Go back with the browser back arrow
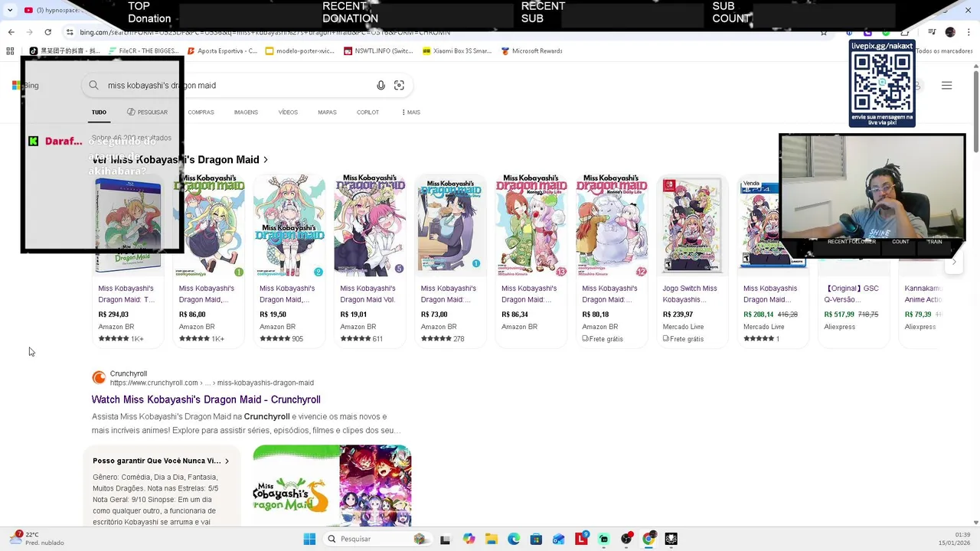 pos(11,32)
